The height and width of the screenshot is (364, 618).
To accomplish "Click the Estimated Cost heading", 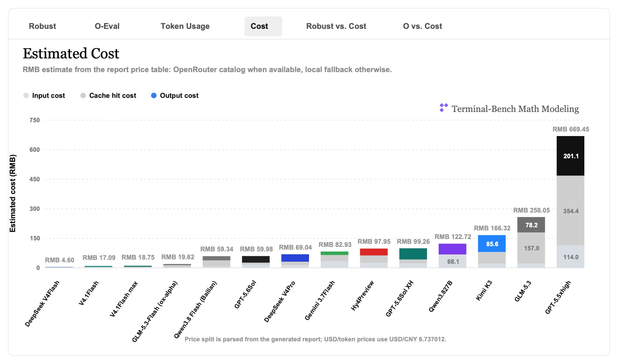I will point(71,54).
